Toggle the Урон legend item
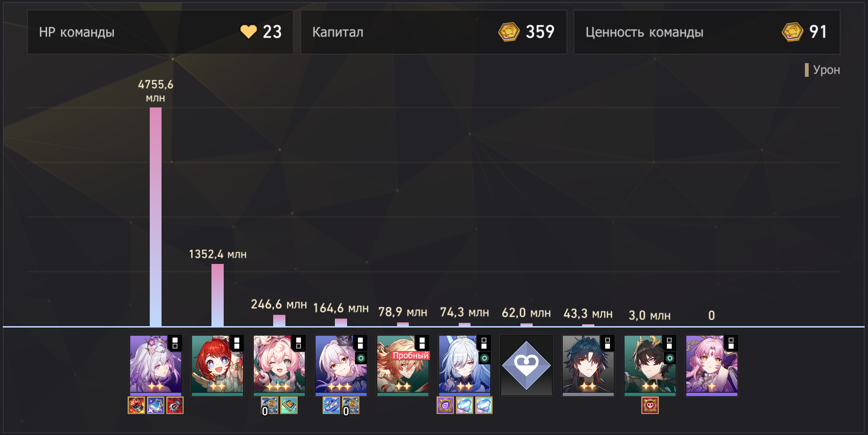The image size is (868, 435). click(822, 70)
